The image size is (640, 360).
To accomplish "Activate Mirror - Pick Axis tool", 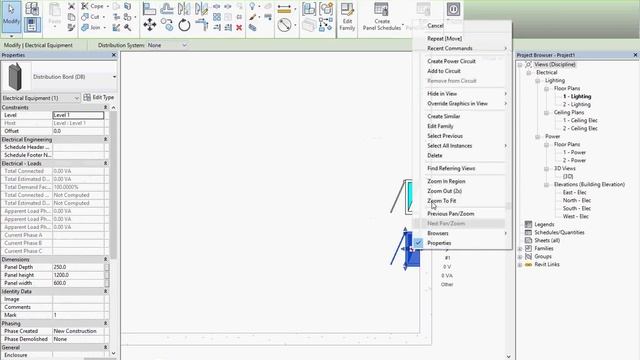I will [184, 9].
